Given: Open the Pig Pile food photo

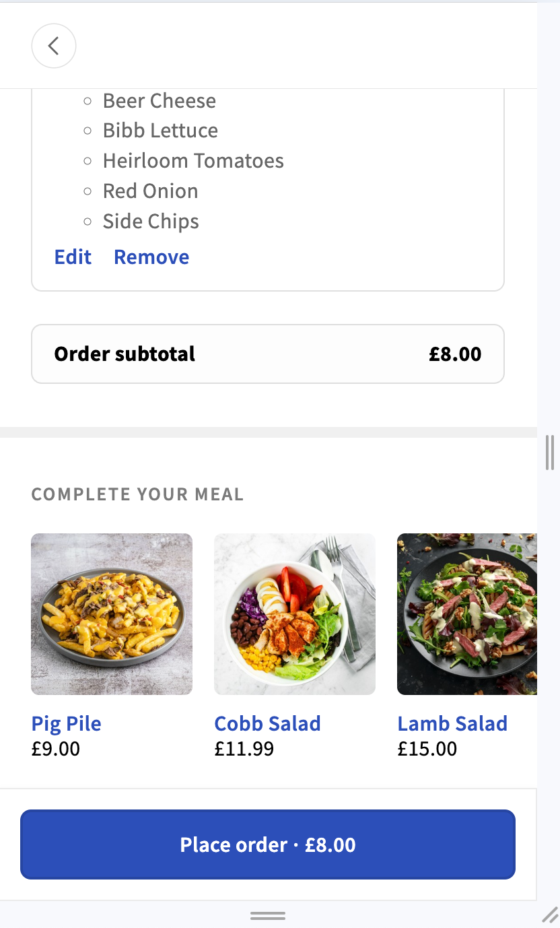Looking at the screenshot, I should click(112, 614).
